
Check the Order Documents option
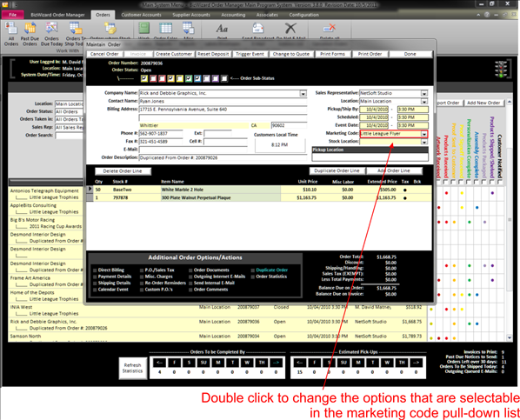[190, 270]
